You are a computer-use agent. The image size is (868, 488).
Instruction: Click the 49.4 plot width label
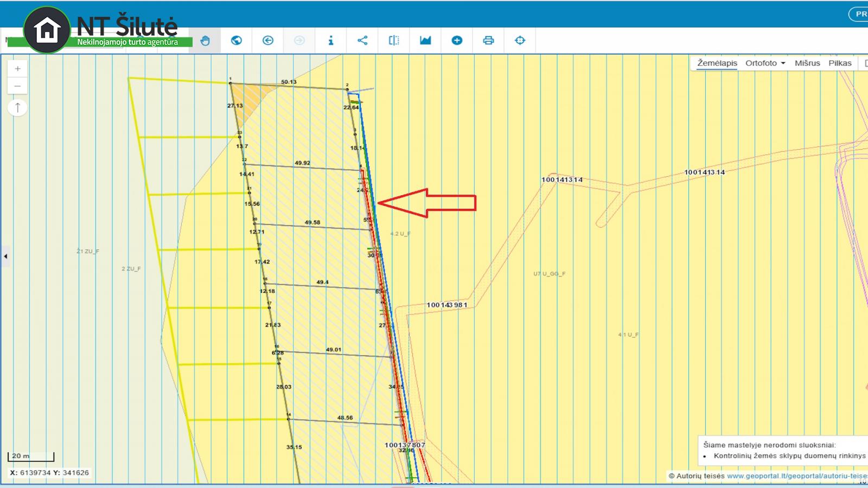click(323, 282)
